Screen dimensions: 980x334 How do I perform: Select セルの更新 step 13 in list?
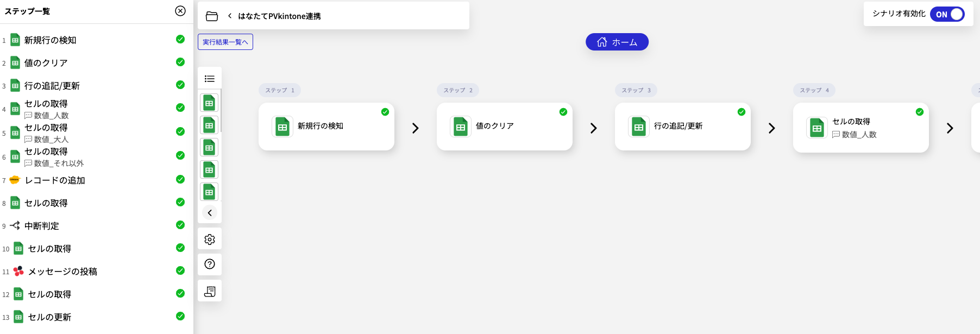point(49,317)
